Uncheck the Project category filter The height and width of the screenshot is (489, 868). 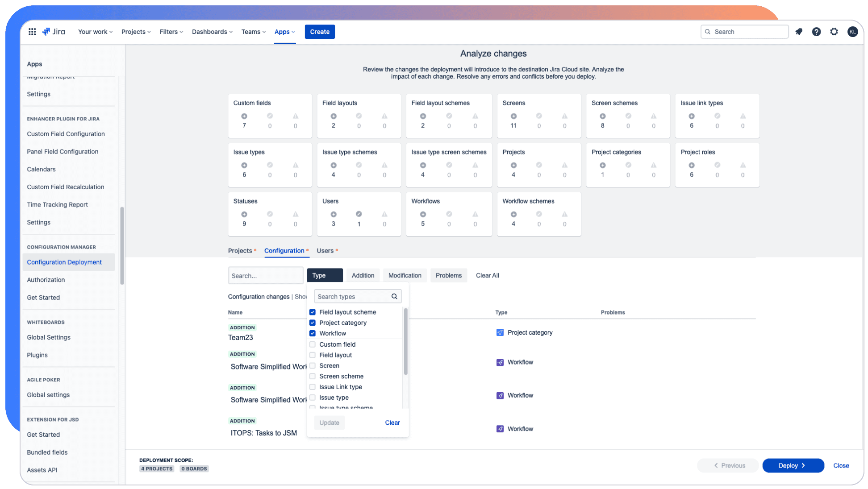[x=312, y=323]
